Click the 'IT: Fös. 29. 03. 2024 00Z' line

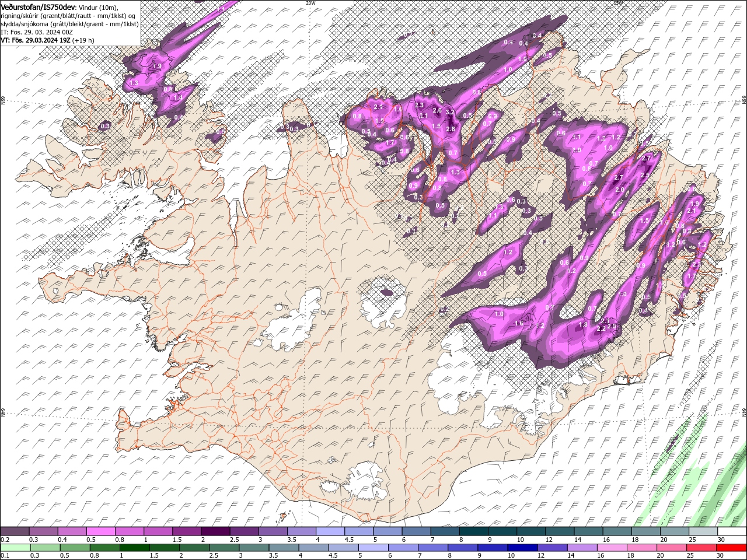(36, 32)
